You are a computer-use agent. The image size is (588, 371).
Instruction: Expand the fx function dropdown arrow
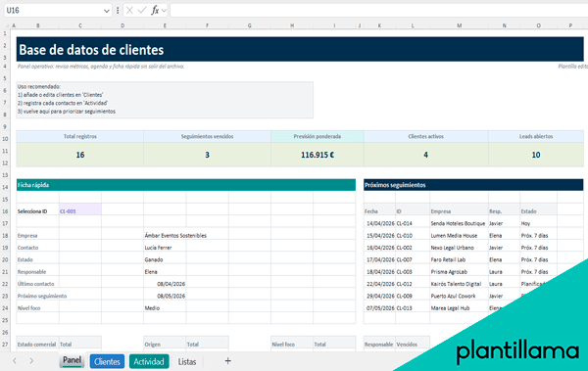[x=164, y=11]
